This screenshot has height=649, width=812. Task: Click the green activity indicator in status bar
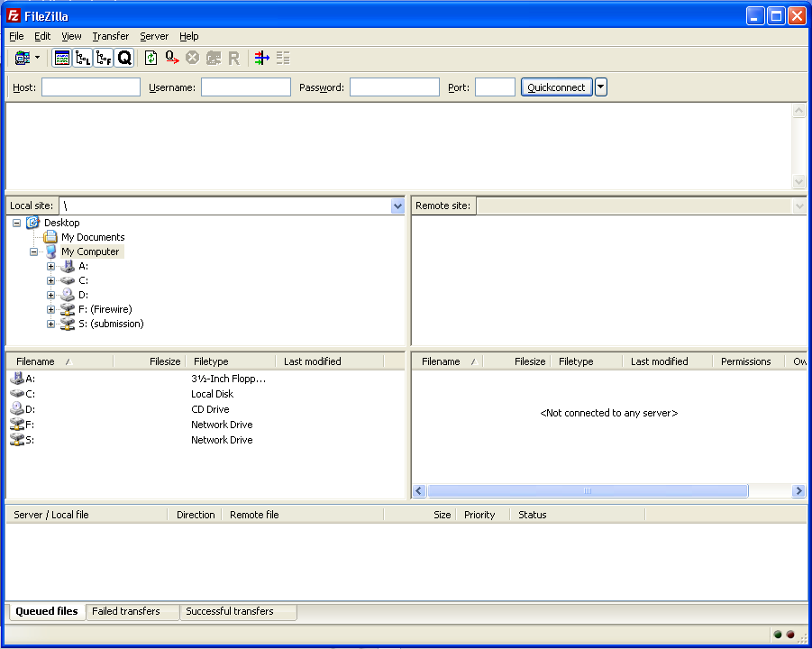tap(778, 635)
